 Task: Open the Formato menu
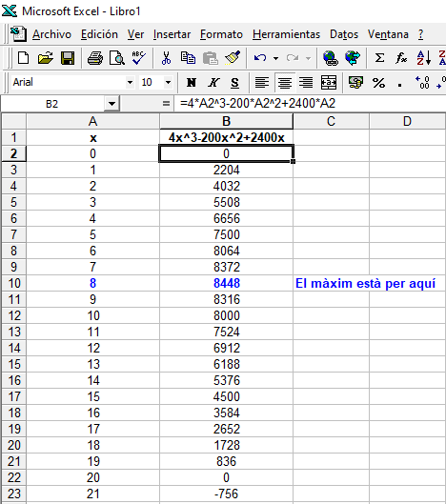click(221, 34)
